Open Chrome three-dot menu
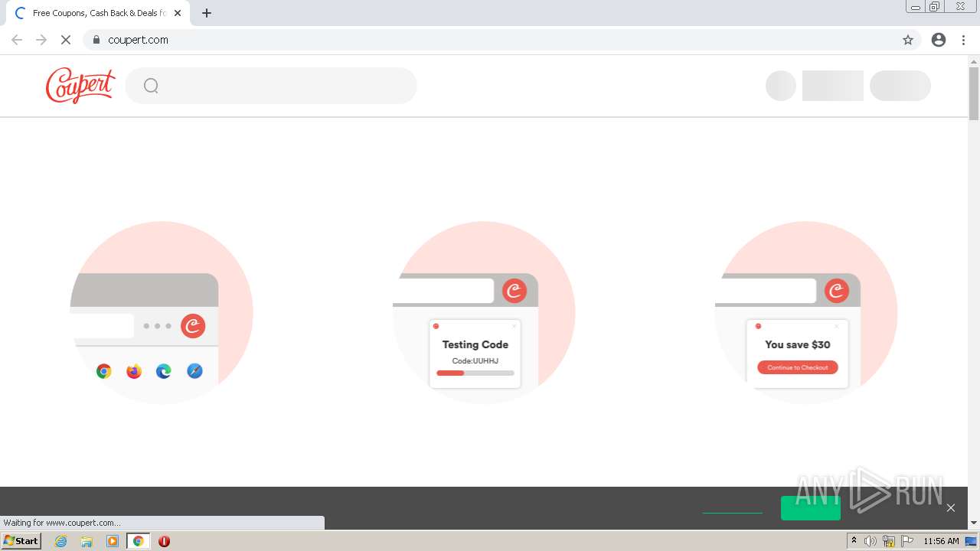Viewport: 980px width, 551px height. (x=963, y=40)
